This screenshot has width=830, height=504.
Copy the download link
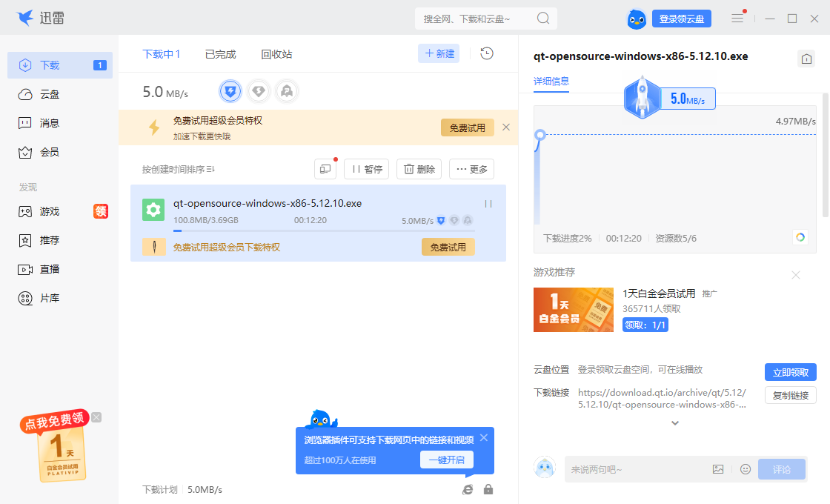coord(790,396)
